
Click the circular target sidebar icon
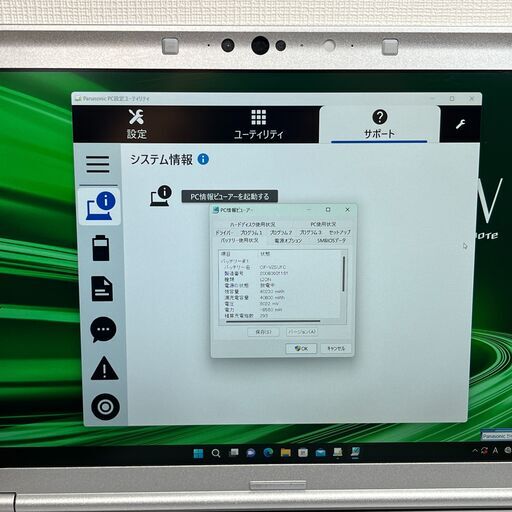point(105,407)
